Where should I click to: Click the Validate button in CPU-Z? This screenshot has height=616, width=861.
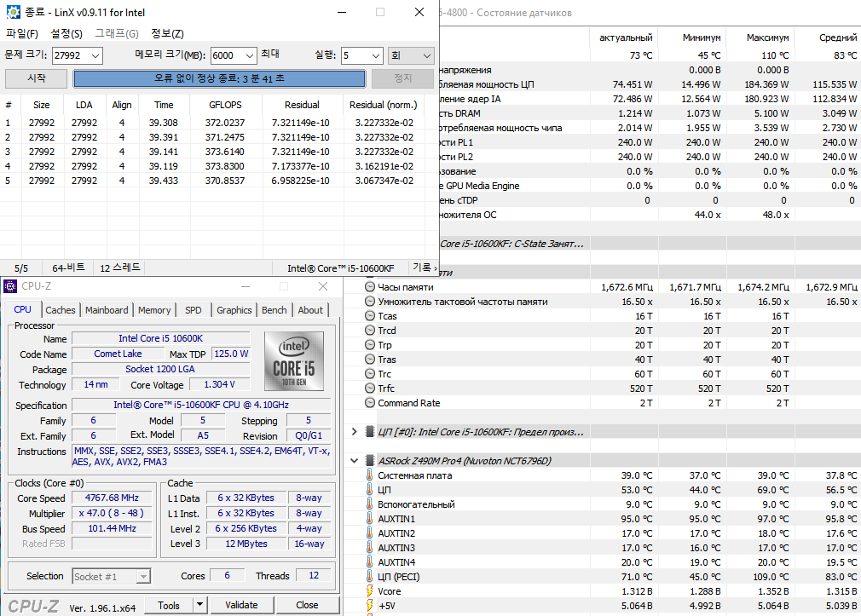pos(241,605)
